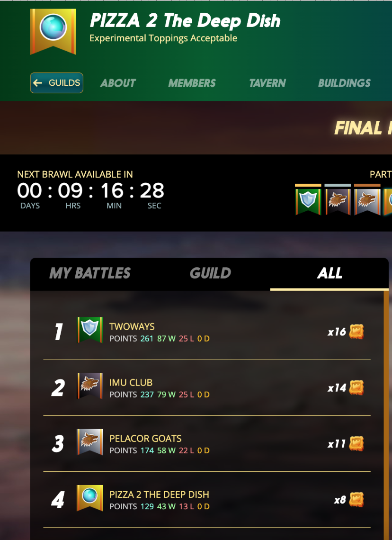Open the BUILDINGS tab
Image resolution: width=392 pixels, height=540 pixels.
coord(345,83)
